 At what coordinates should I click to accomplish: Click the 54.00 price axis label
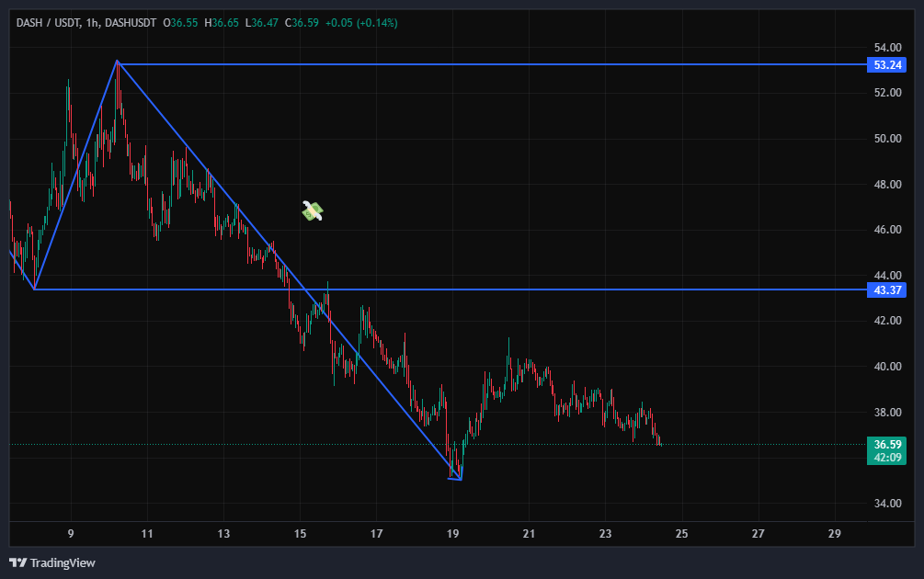[887, 48]
